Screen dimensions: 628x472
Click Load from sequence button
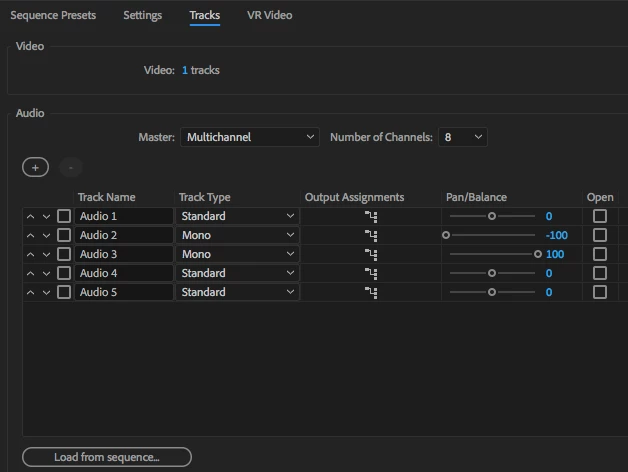coord(107,457)
